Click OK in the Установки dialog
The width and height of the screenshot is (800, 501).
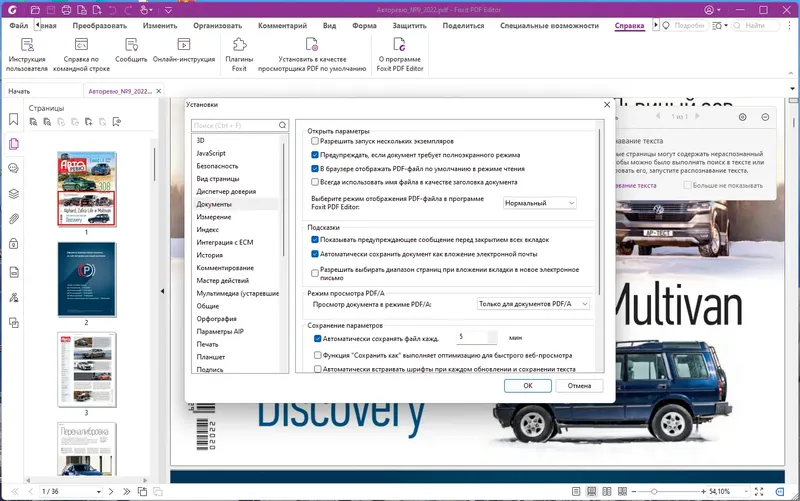coord(528,386)
